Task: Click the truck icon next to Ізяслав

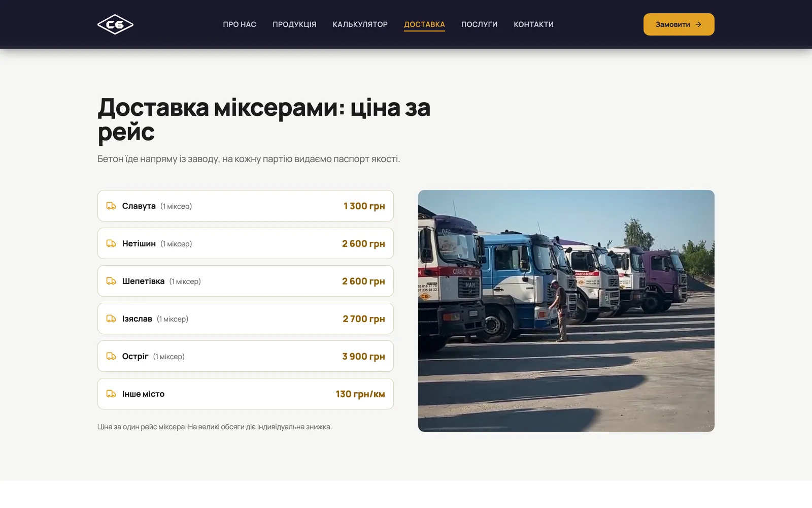Action: click(x=111, y=319)
